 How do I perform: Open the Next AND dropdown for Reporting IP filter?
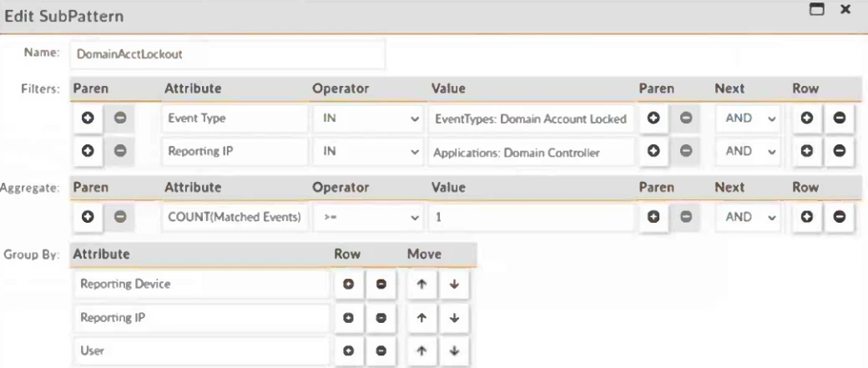pos(749,154)
